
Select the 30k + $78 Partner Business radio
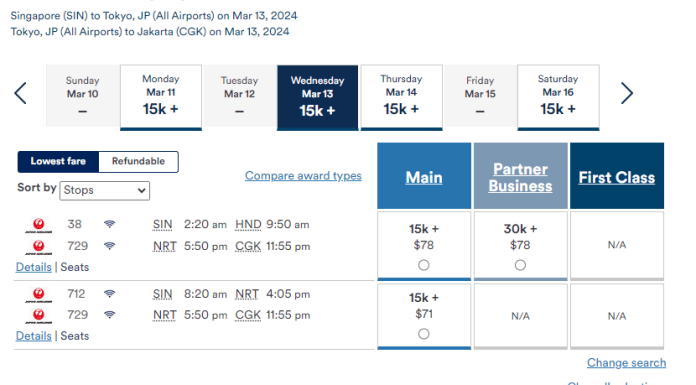click(520, 265)
